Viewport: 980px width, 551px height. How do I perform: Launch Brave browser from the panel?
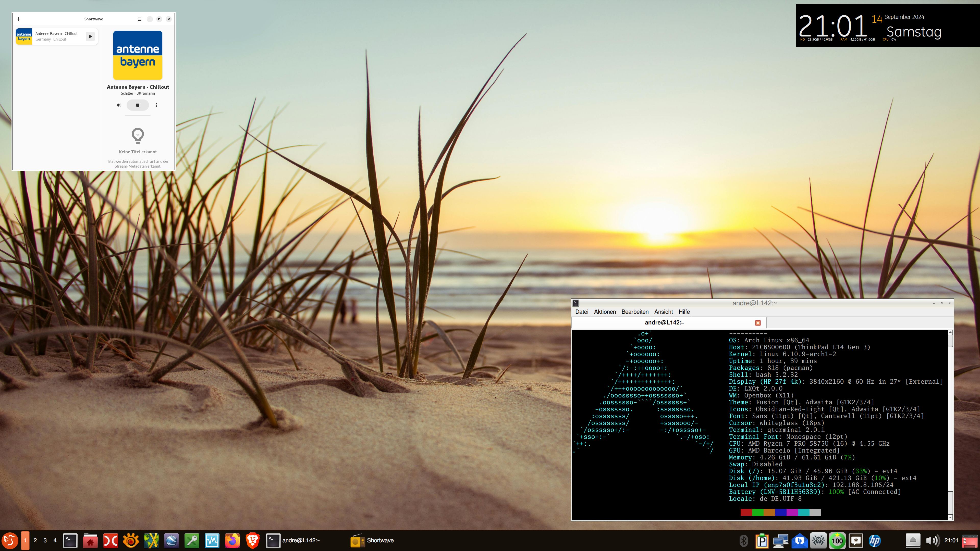(x=253, y=540)
